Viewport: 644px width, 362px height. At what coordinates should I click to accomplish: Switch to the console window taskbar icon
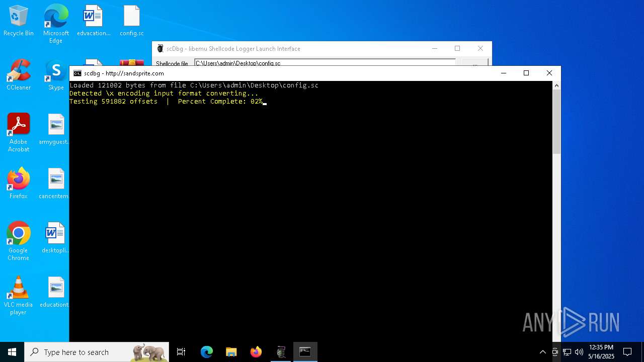(x=305, y=352)
